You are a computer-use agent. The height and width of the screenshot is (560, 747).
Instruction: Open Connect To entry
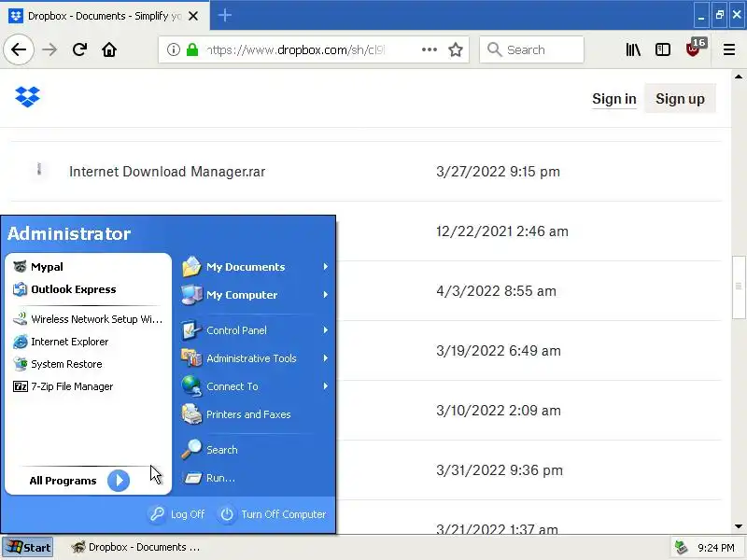click(255, 386)
